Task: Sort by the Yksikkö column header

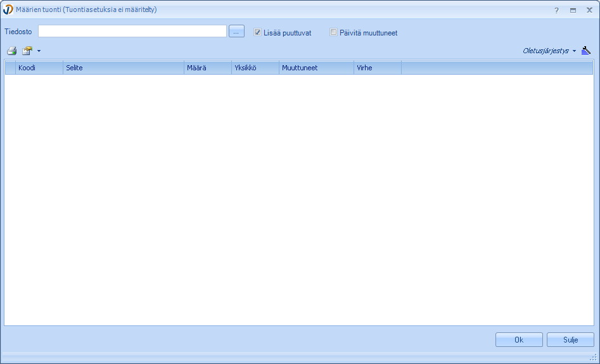Action: click(255, 68)
